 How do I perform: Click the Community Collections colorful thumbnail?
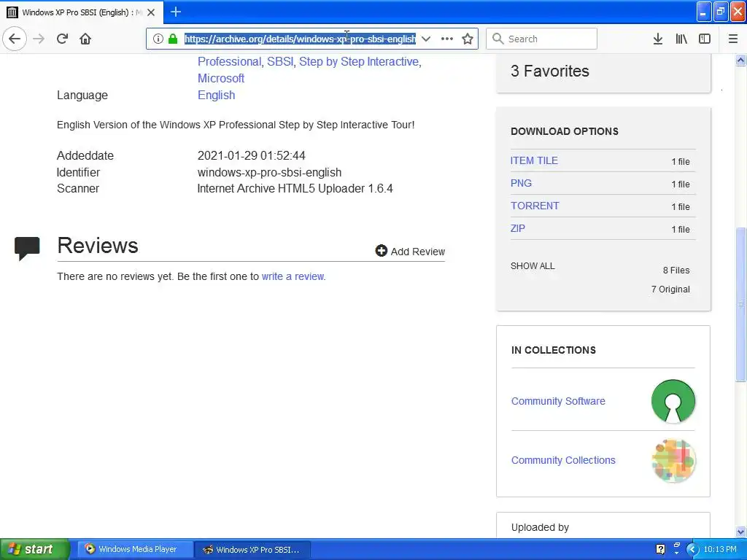pos(673,461)
